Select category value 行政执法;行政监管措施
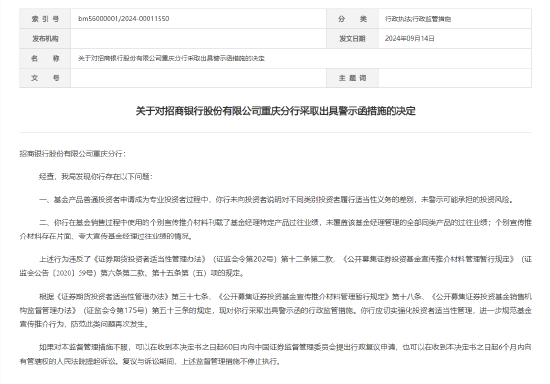The image size is (550, 384). tap(418, 19)
